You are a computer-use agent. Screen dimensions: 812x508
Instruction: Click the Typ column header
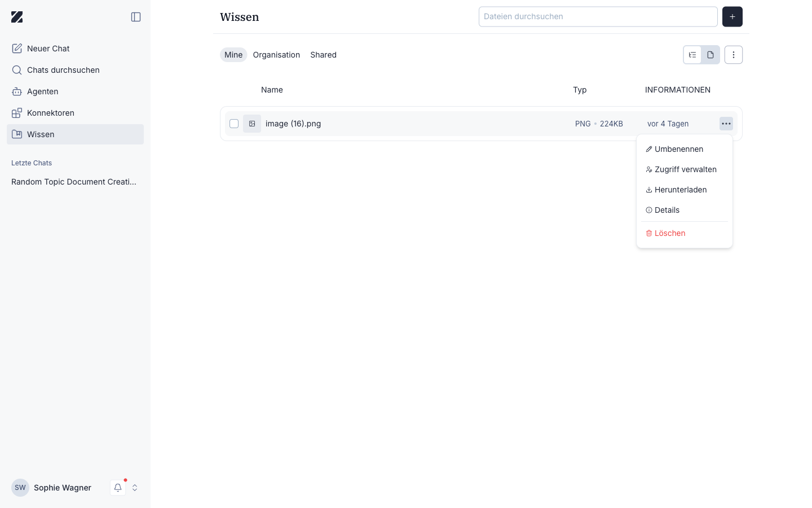click(x=580, y=90)
